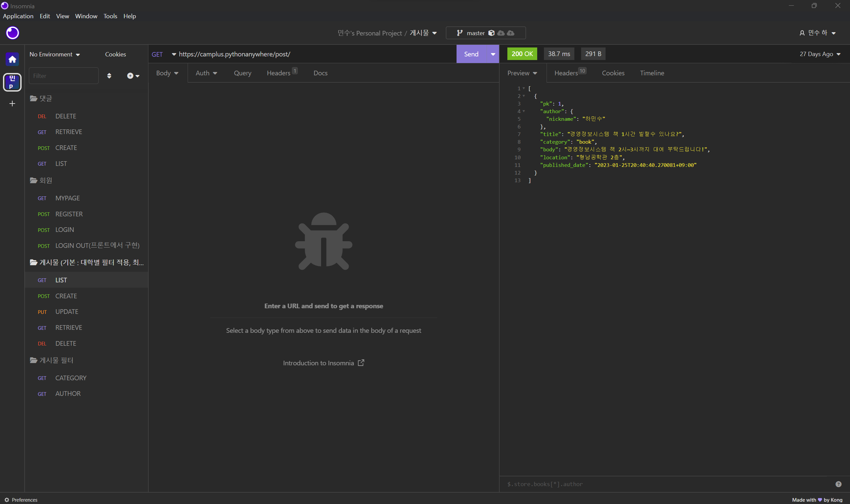Select the MYPAGE request

(86, 198)
